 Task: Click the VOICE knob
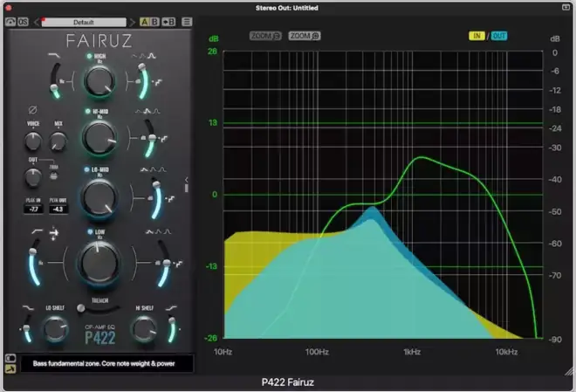(33, 141)
